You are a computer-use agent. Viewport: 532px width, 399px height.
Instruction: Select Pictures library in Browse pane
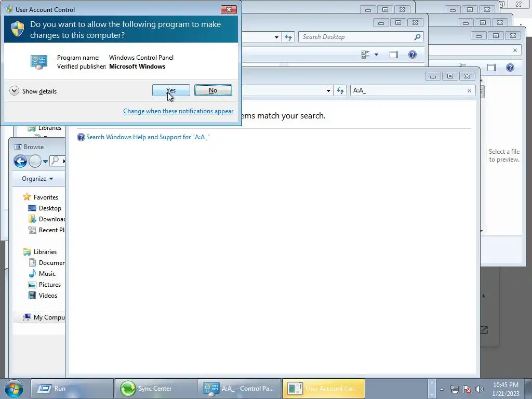[x=50, y=284]
